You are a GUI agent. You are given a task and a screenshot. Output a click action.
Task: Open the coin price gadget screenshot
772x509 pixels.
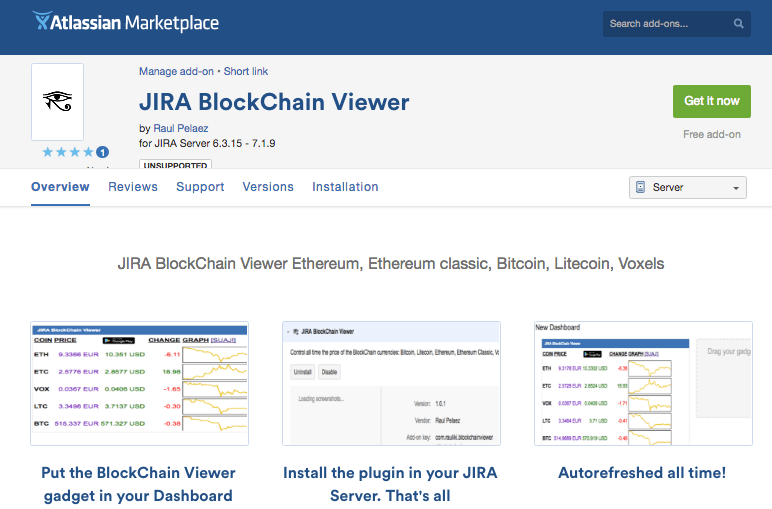tap(139, 383)
